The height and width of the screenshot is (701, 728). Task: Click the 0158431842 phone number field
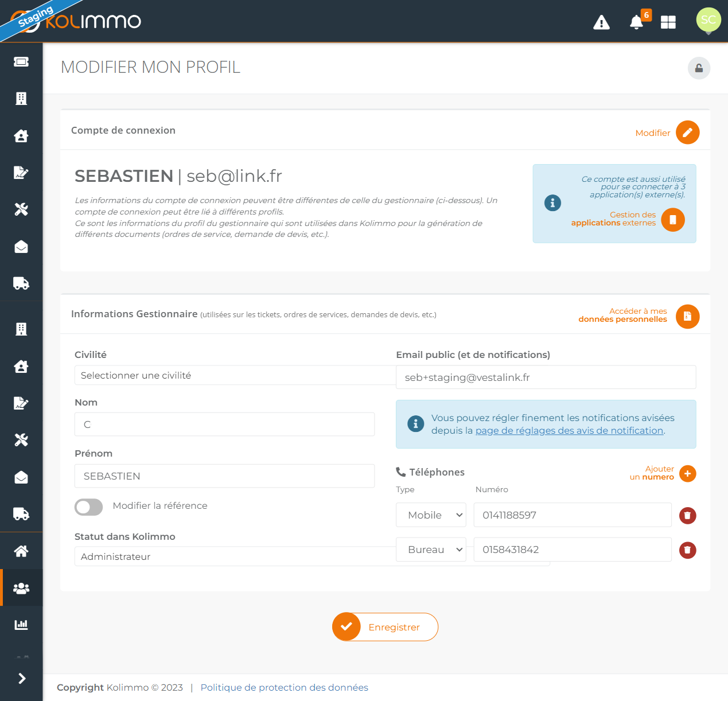point(573,550)
